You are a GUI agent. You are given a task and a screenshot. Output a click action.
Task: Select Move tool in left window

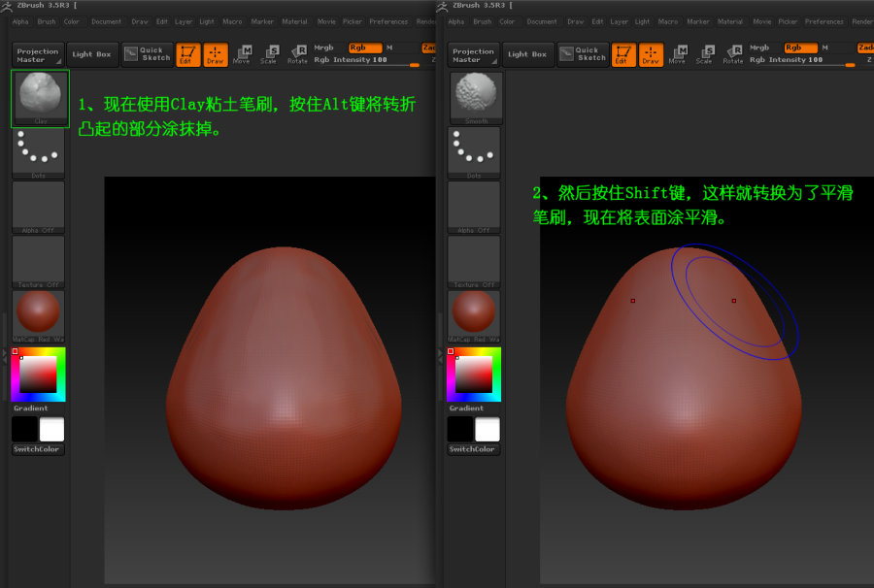(243, 54)
